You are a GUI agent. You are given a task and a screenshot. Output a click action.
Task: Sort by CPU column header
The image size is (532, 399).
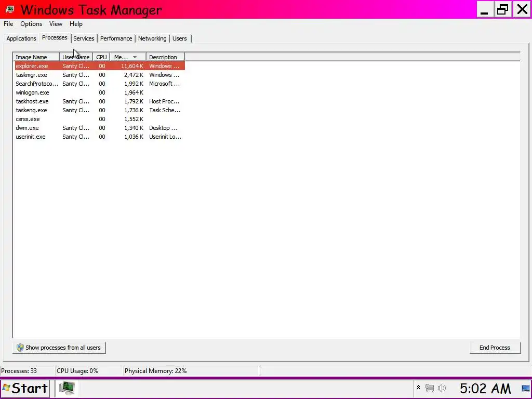click(x=101, y=57)
